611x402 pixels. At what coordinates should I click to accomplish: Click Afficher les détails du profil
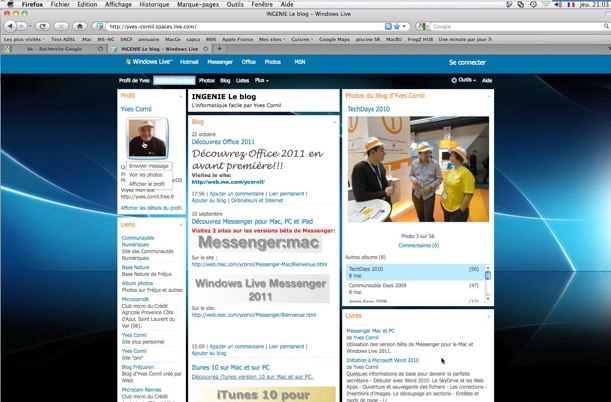(x=151, y=208)
